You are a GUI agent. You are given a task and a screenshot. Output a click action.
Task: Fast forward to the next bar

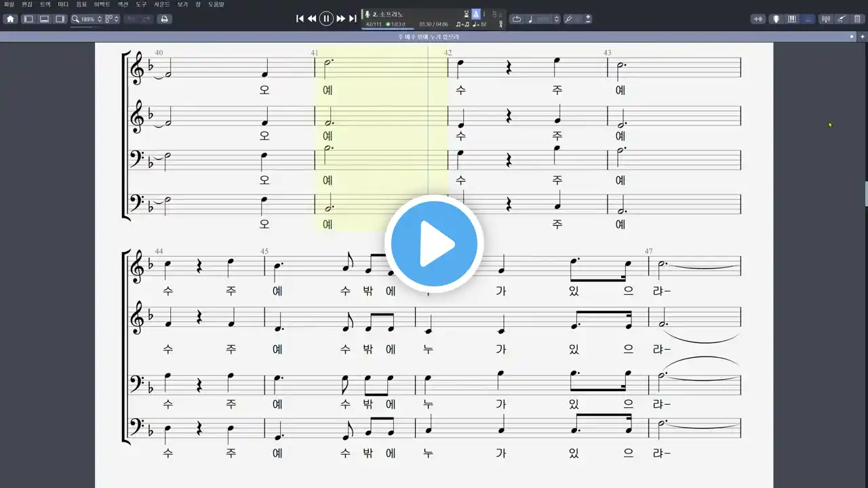point(340,19)
